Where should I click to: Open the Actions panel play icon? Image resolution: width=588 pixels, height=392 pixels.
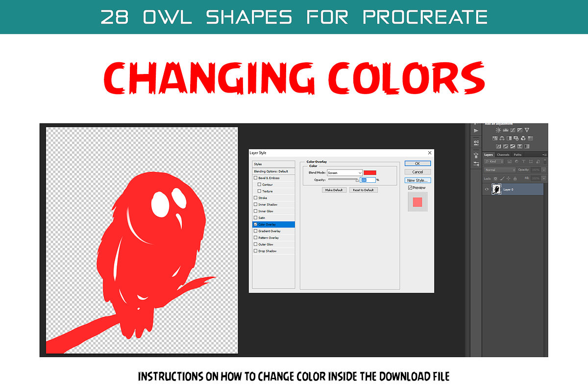click(x=476, y=130)
